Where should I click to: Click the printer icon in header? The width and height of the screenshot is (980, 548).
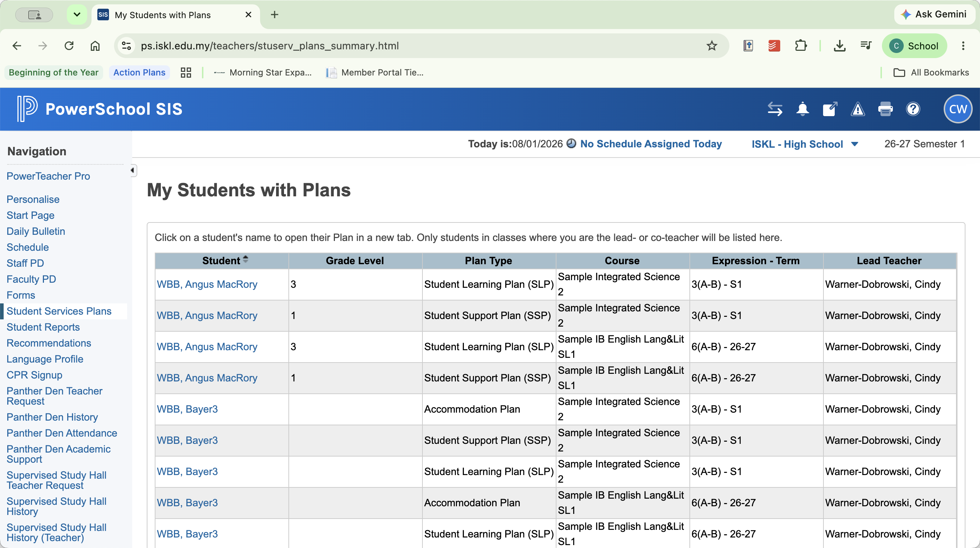885,109
